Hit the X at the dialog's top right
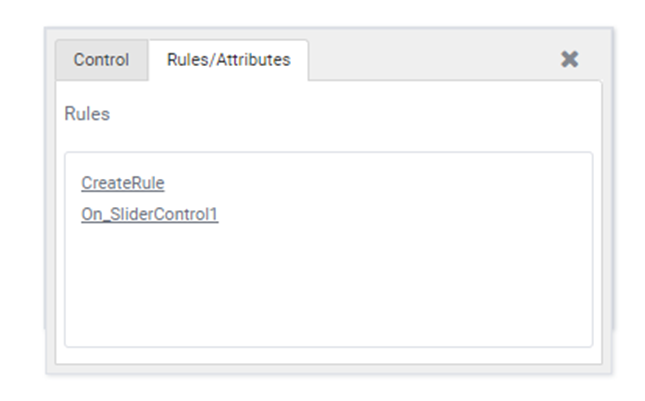645x401 pixels. tap(570, 59)
